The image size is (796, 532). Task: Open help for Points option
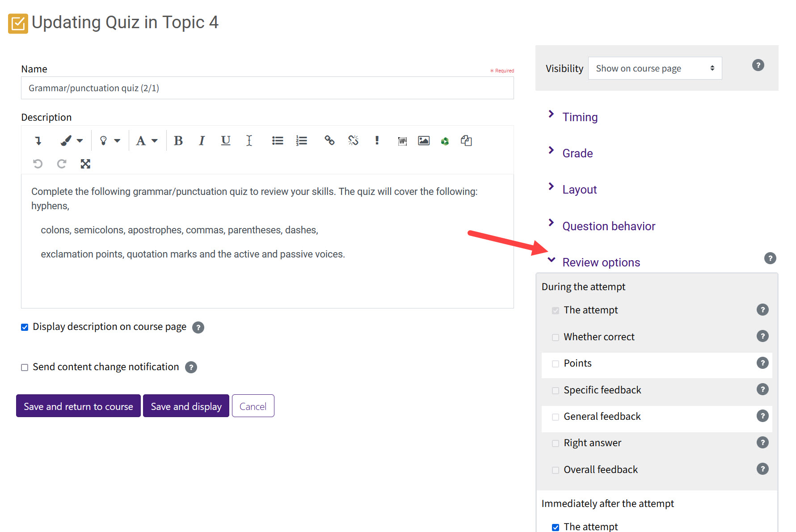pyautogui.click(x=762, y=363)
